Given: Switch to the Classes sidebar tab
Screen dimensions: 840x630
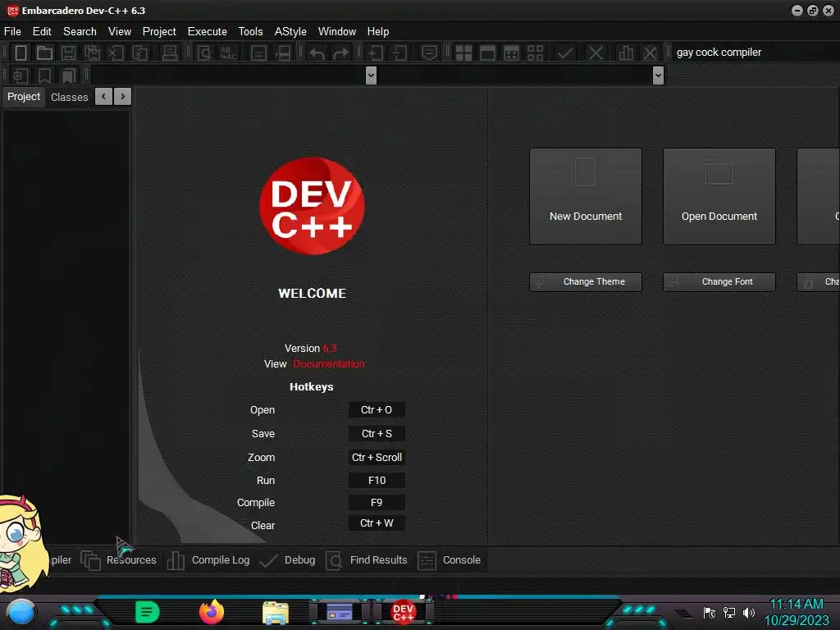Looking at the screenshot, I should click(69, 97).
